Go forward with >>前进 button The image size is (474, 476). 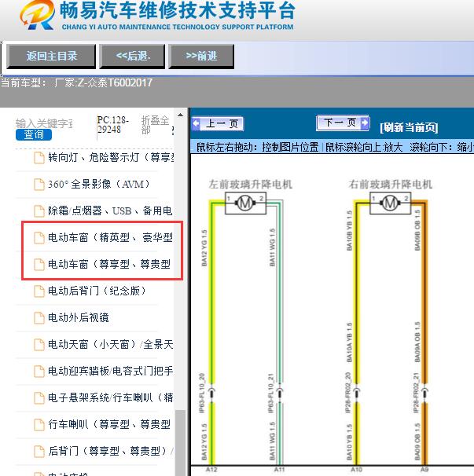tap(201, 56)
